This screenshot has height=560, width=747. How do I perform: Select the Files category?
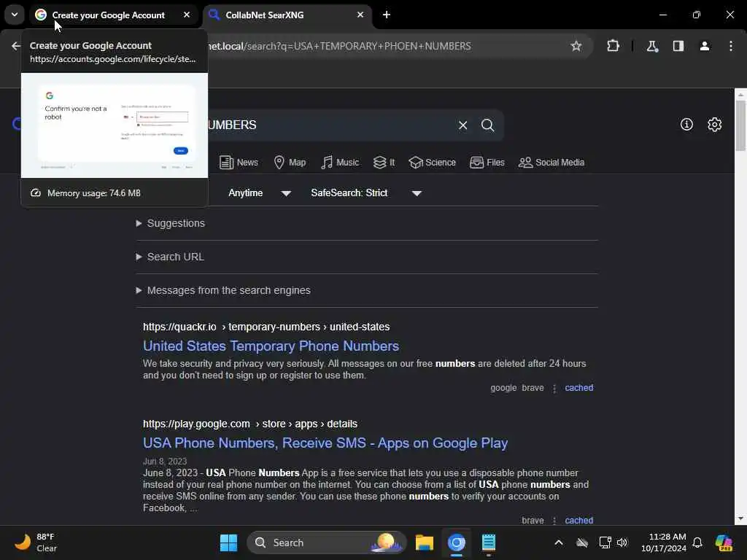487,163
